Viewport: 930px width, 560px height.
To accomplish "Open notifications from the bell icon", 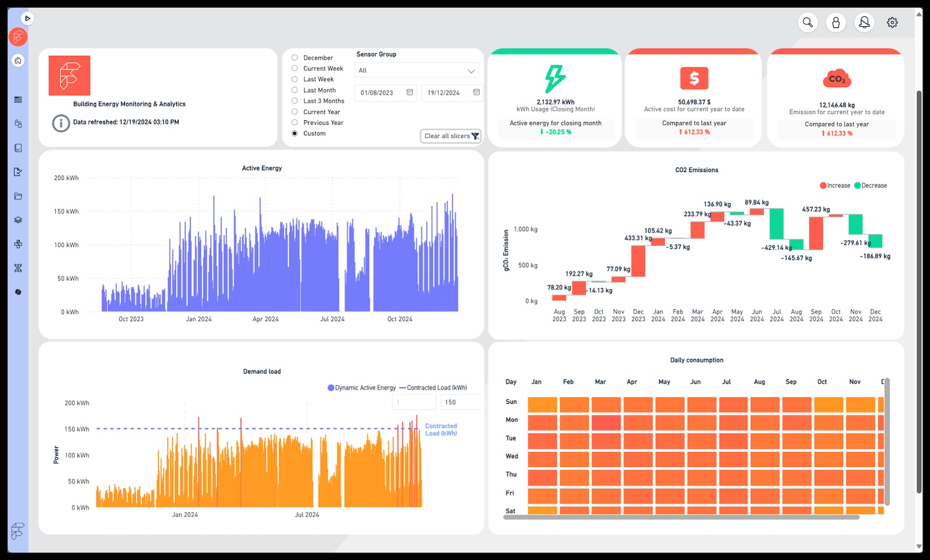I will pos(864,22).
